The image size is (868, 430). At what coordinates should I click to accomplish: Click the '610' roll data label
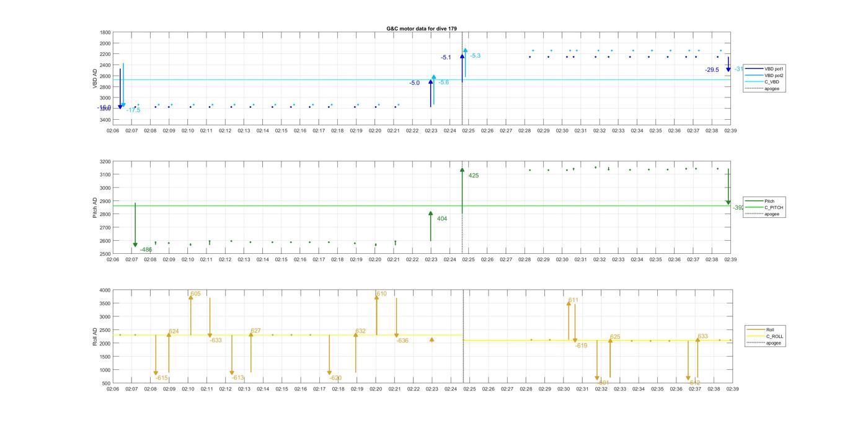point(381,294)
